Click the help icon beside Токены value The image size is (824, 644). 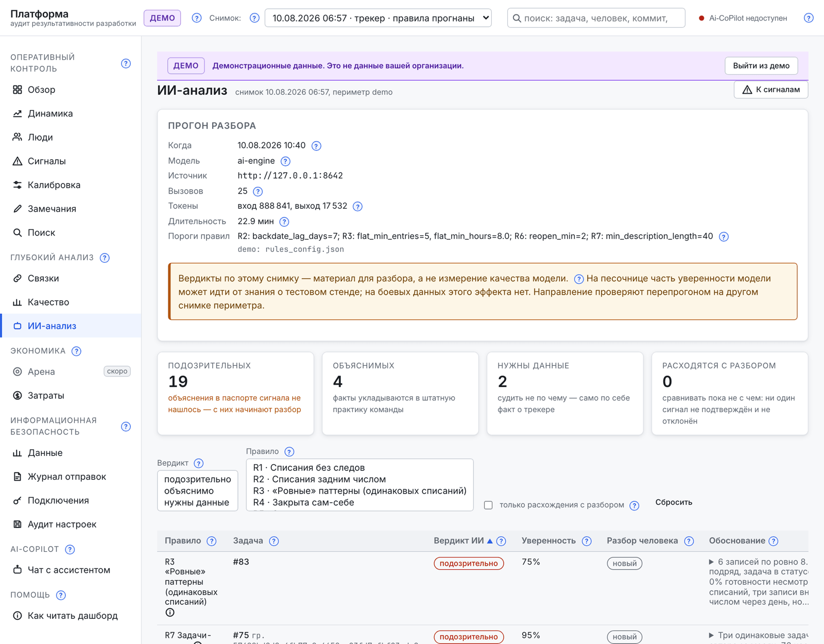tap(357, 207)
